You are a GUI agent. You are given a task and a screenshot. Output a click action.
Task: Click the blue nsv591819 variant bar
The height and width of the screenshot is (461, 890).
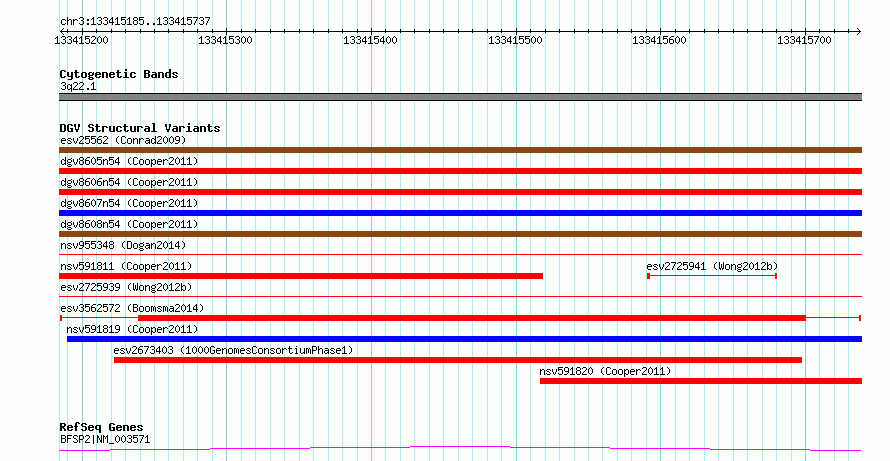(464, 339)
